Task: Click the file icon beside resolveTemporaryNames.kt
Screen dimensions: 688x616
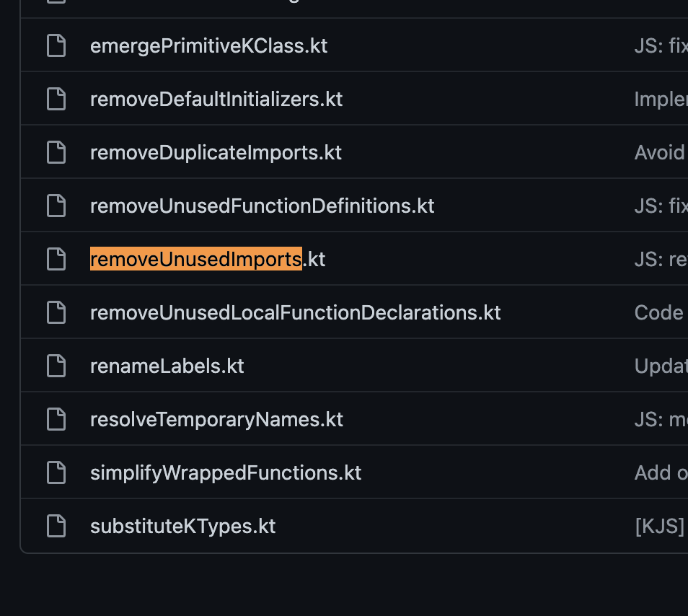Action: click(x=56, y=418)
